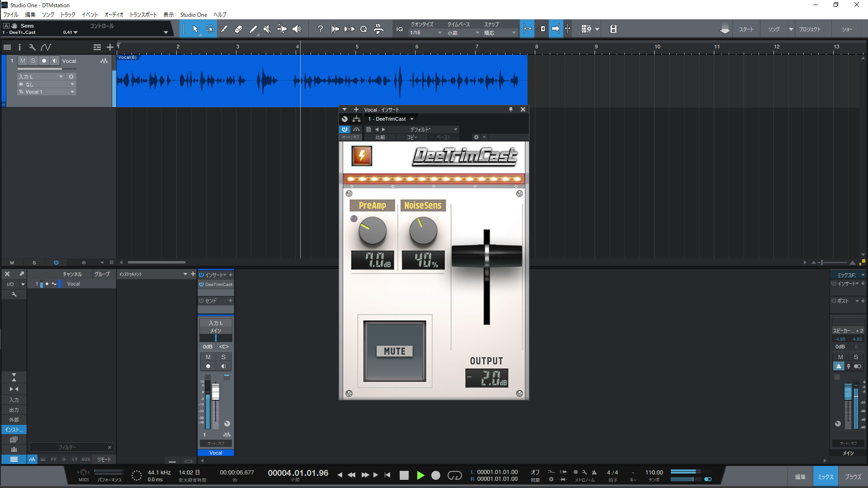Viewport: 868px width, 488px height.
Task: Click the リモート remote button
Action: pyautogui.click(x=104, y=460)
